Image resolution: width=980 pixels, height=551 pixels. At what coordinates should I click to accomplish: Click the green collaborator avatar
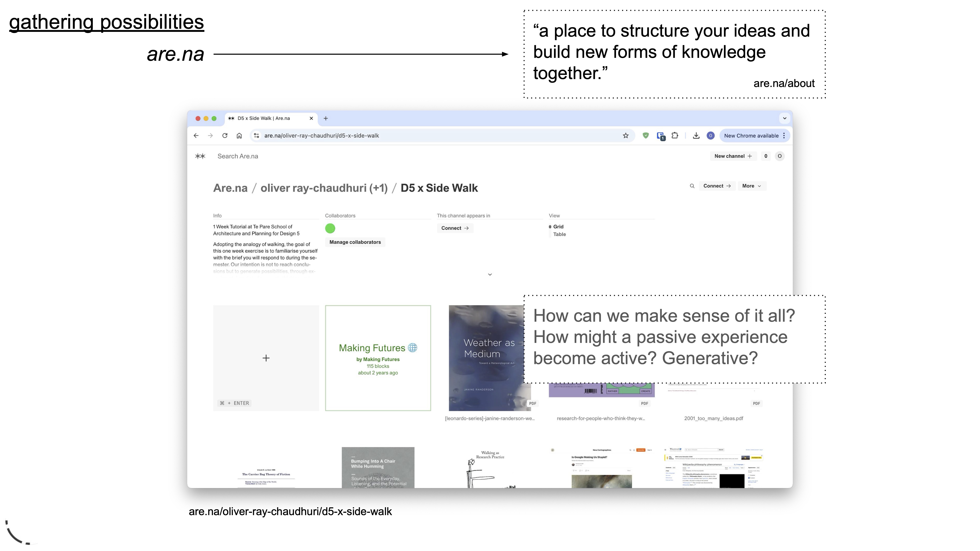[330, 229]
